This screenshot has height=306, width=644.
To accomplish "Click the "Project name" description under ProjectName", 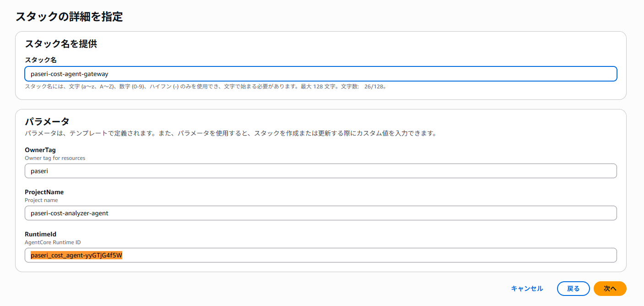I will pos(41,200).
